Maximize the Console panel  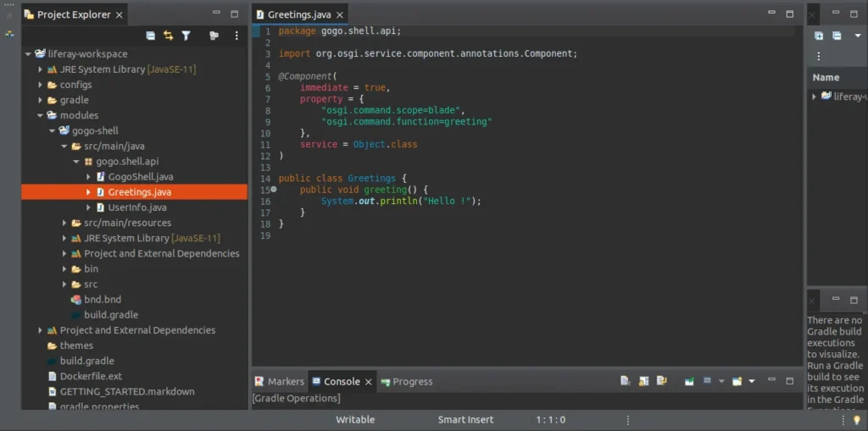pyautogui.click(x=790, y=381)
